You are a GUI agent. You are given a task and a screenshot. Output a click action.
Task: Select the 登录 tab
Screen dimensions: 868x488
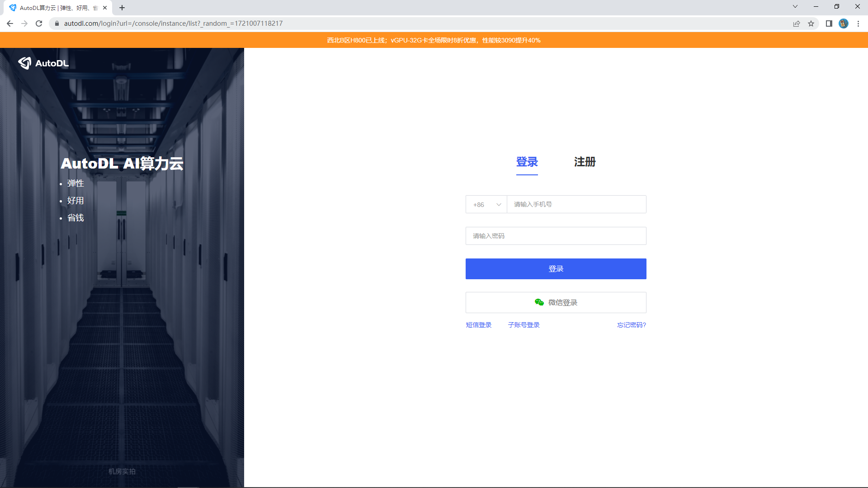click(x=527, y=162)
